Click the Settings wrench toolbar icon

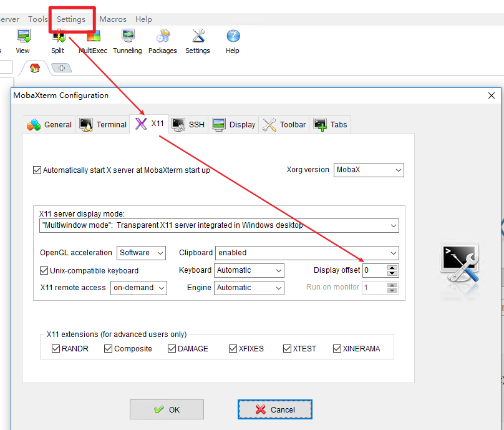tap(198, 41)
